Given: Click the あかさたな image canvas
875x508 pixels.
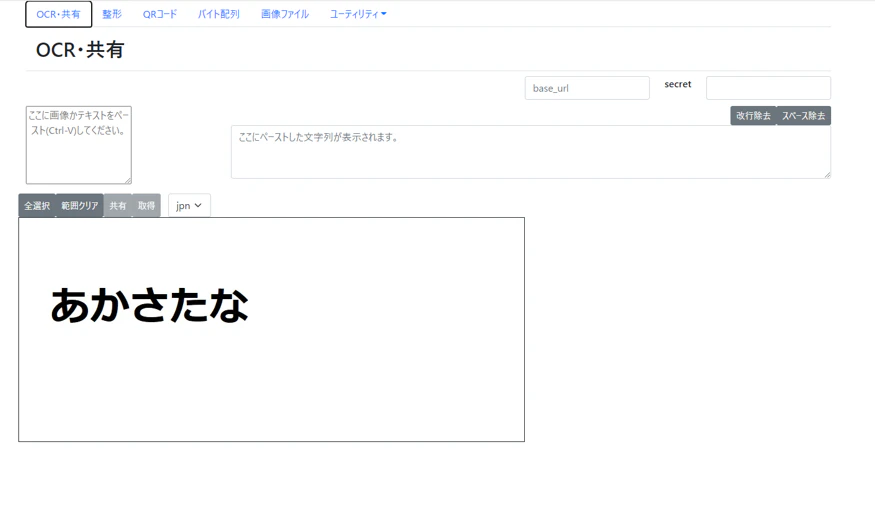Looking at the screenshot, I should (x=271, y=329).
